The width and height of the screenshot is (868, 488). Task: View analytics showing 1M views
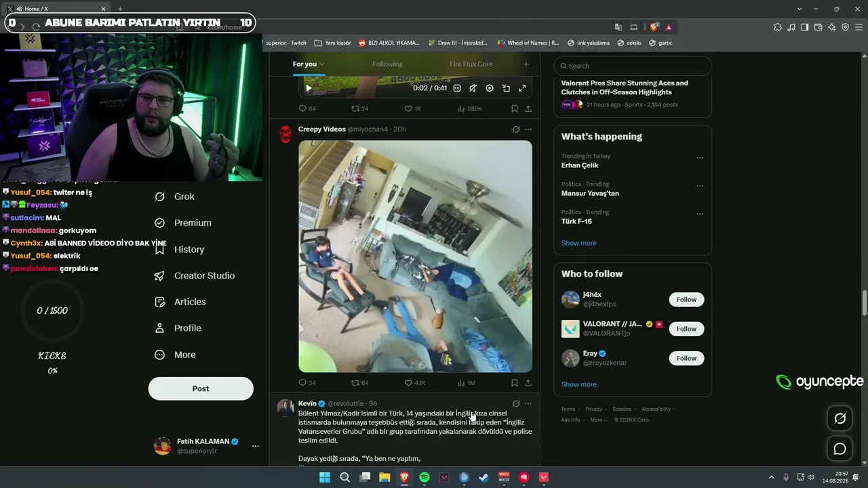coord(467,383)
